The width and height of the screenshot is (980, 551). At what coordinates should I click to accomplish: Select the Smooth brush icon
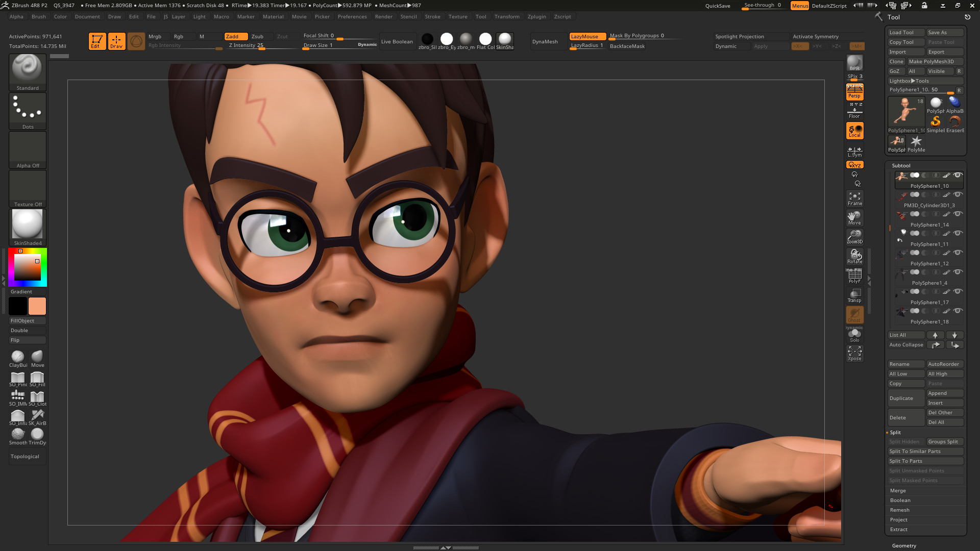click(18, 436)
